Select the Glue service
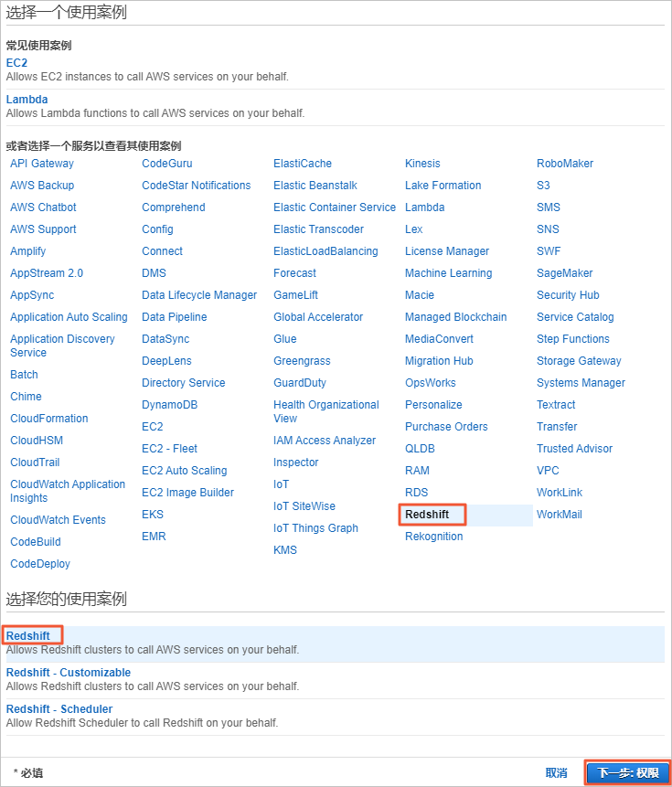672x787 pixels. point(285,339)
